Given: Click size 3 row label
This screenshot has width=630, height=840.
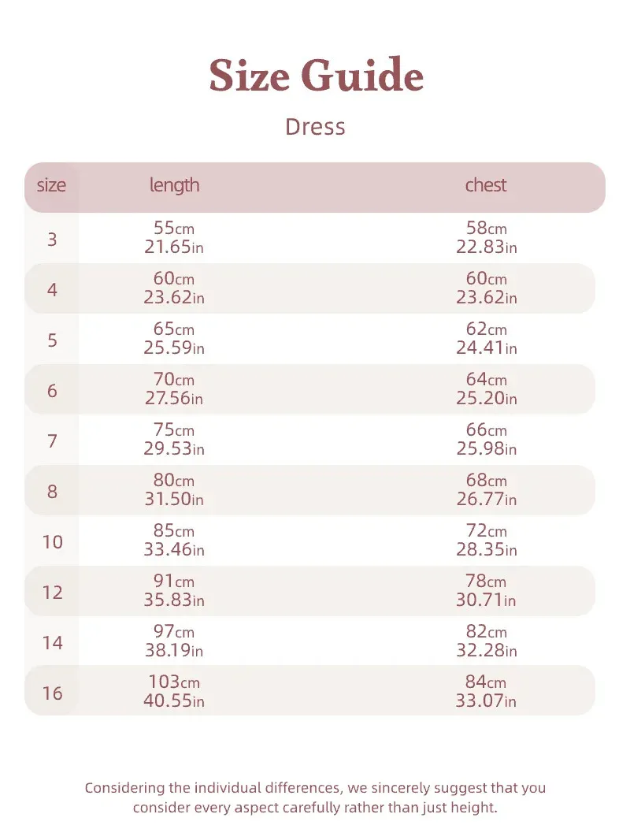Looking at the screenshot, I should pyautogui.click(x=52, y=239).
